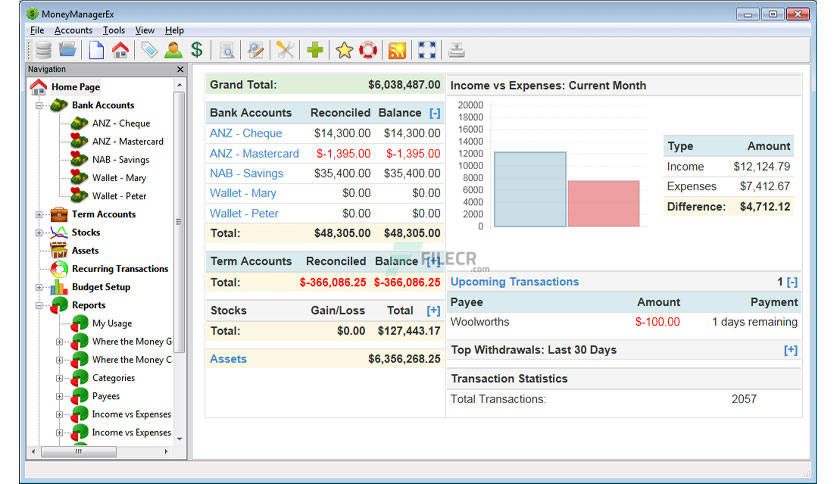Click the New Account blank page icon
The height and width of the screenshot is (484, 836).
click(96, 50)
